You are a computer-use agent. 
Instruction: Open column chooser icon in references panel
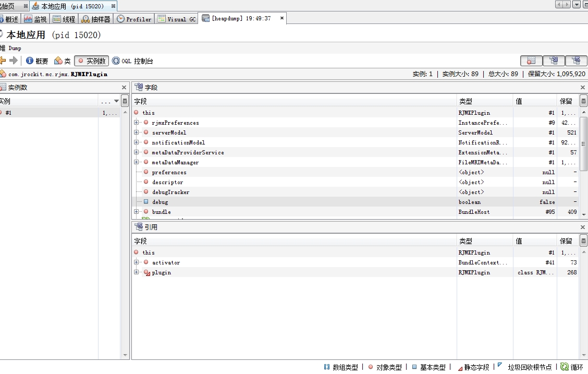(583, 241)
